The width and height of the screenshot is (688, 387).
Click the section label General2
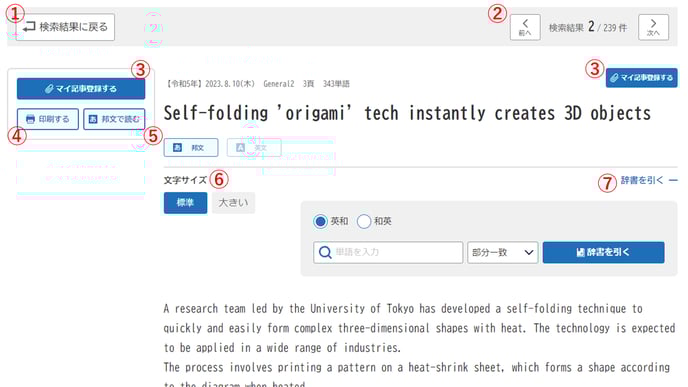279,83
